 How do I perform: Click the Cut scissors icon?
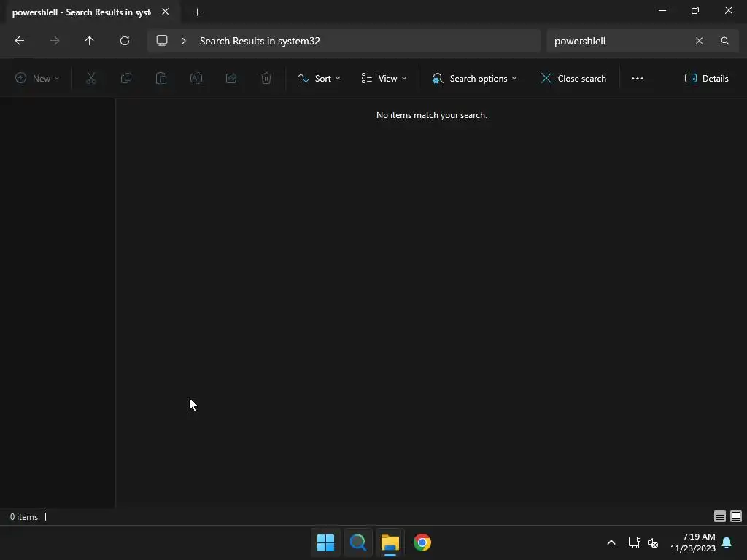pyautogui.click(x=91, y=79)
